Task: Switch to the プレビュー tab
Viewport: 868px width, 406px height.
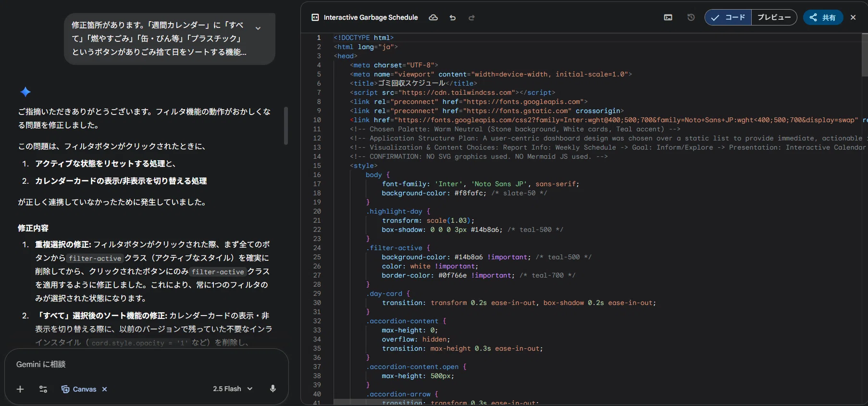Action: pos(774,17)
